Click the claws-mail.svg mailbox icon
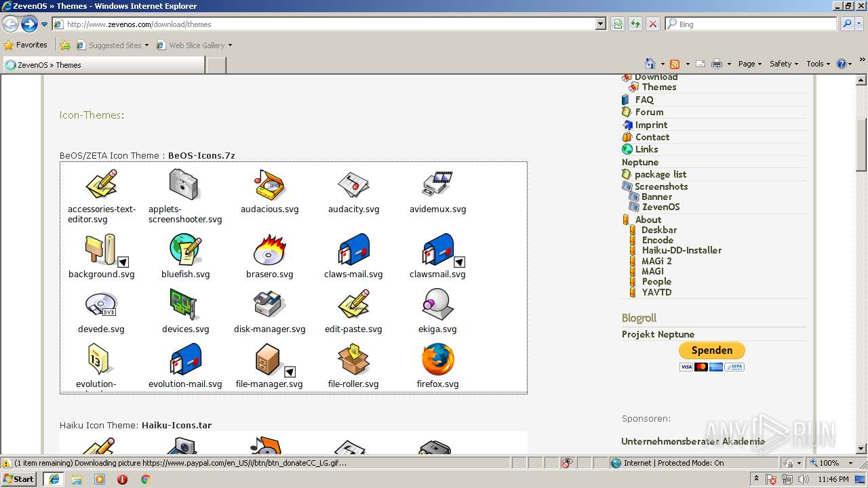 pos(353,250)
